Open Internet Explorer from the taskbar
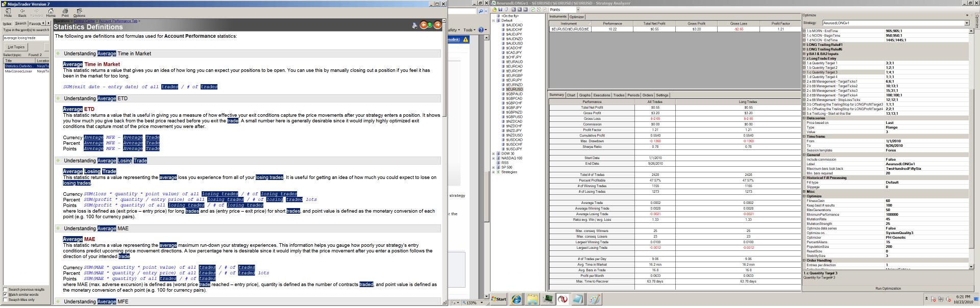The width and height of the screenshot is (980, 308). (x=517, y=299)
